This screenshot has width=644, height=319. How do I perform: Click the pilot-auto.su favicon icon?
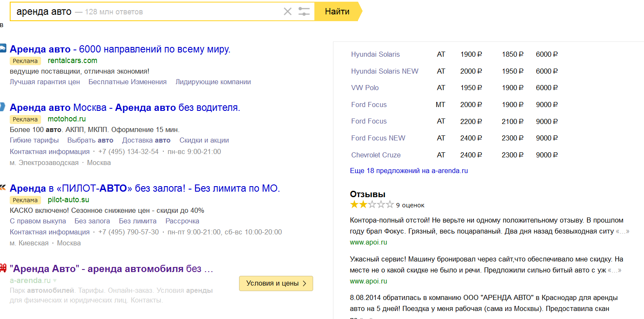tap(3, 187)
